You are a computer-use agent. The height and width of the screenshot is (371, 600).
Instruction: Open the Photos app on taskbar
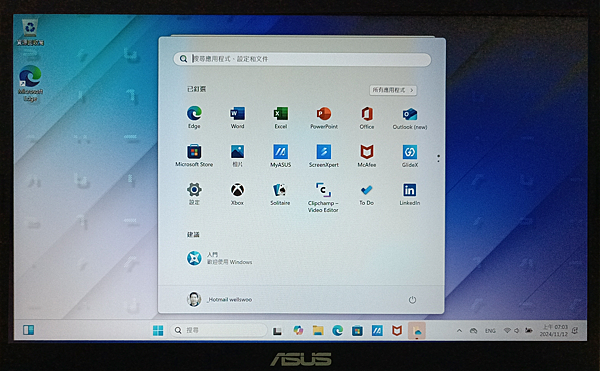[x=417, y=330]
